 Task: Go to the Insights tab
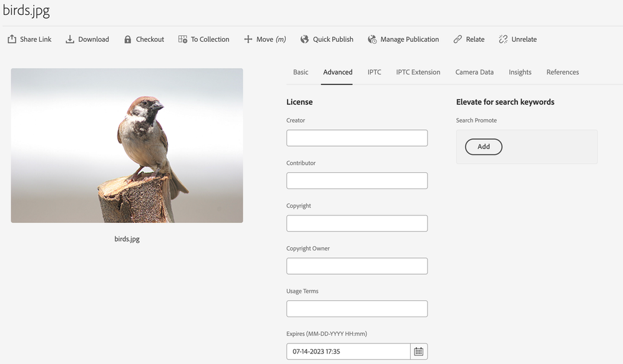point(520,72)
